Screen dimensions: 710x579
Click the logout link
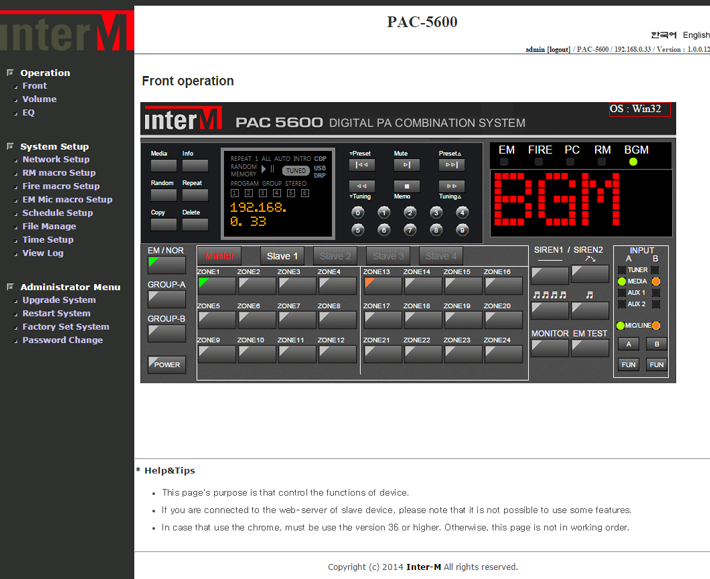tap(558, 49)
